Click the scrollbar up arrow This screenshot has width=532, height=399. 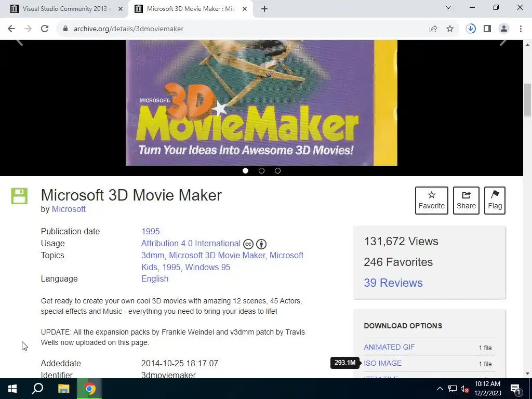click(528, 45)
